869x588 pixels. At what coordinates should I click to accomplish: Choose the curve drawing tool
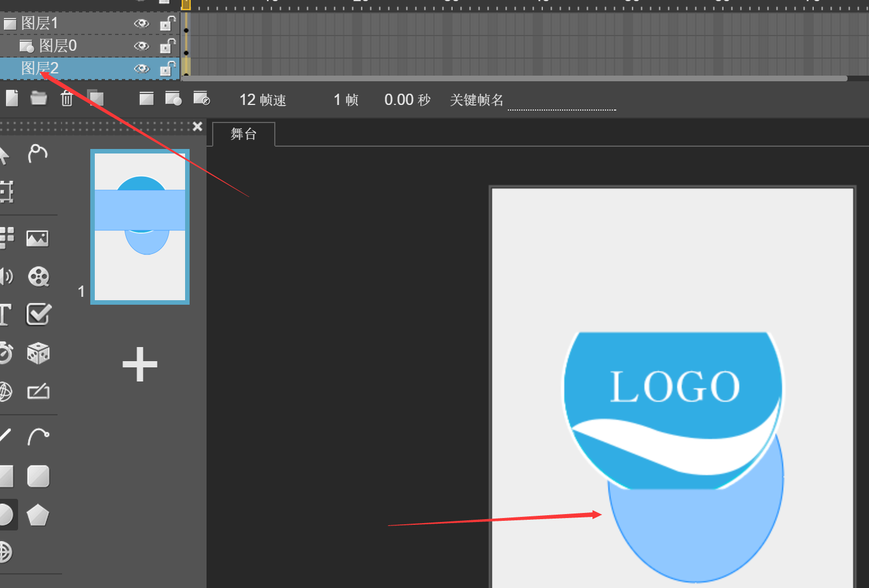38,436
